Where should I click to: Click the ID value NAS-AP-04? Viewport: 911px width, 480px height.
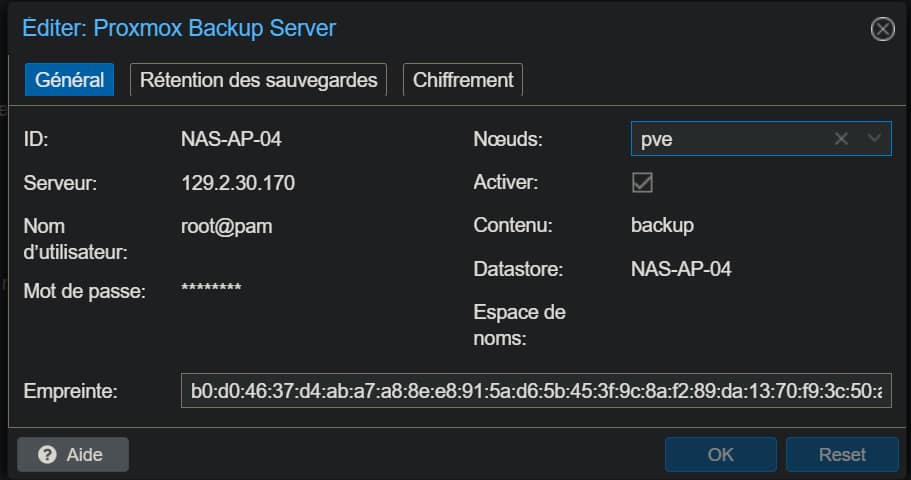tap(224, 139)
